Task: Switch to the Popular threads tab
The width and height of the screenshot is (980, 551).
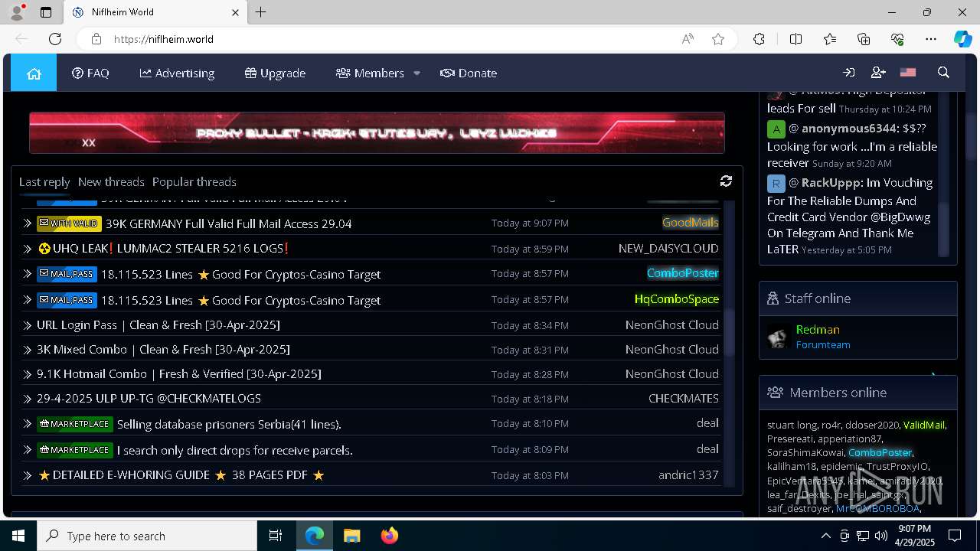Action: pyautogui.click(x=194, y=181)
